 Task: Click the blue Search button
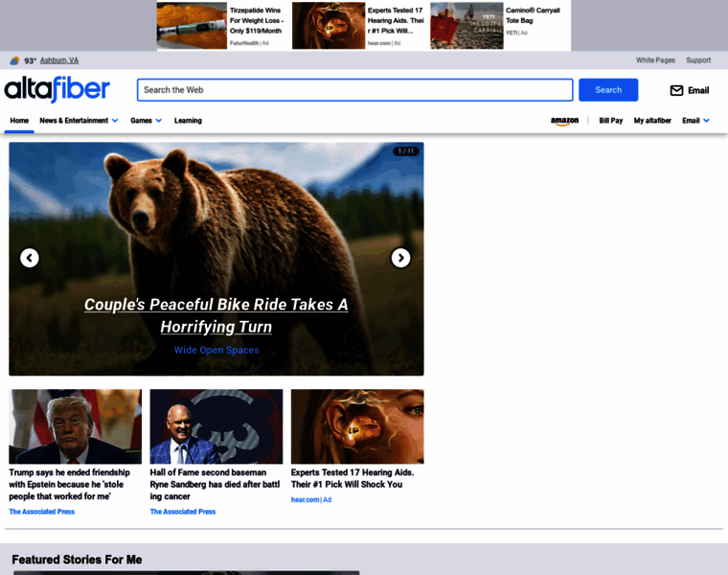[608, 90]
